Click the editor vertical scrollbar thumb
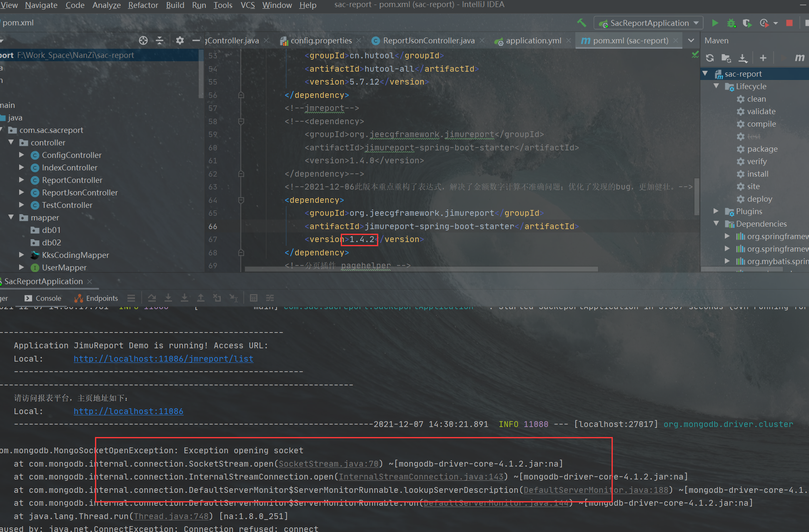Screen dimensions: 809x532 click(697, 196)
